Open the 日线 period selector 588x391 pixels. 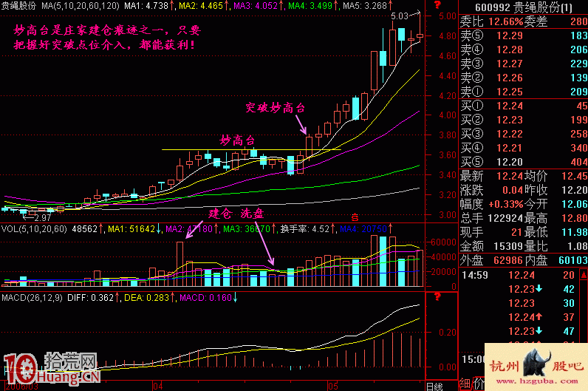[x=434, y=386]
